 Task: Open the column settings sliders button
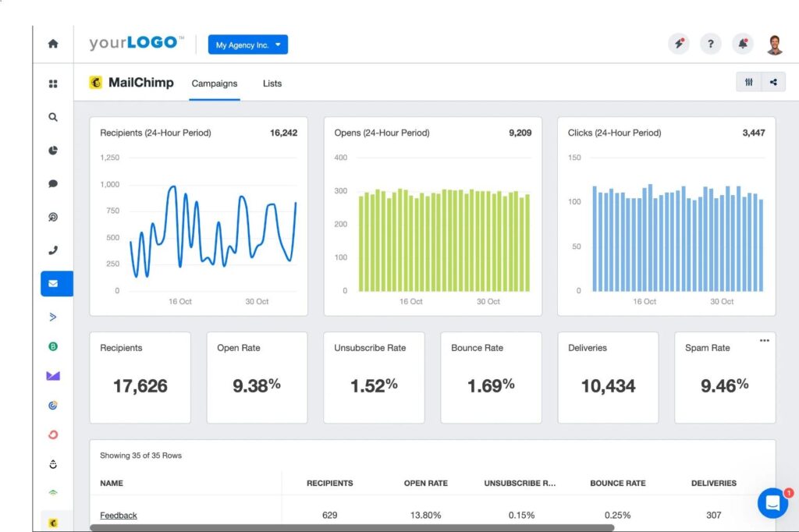pos(749,83)
